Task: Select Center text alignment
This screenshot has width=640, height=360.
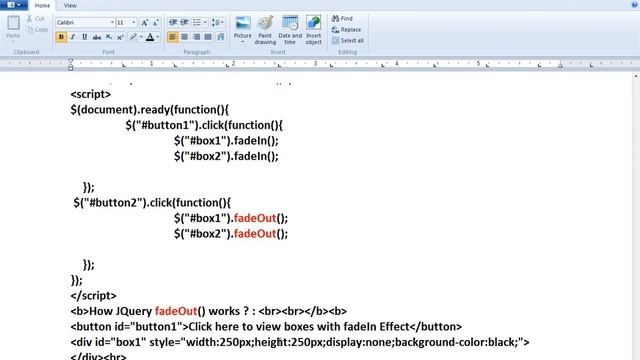Action: [184, 37]
